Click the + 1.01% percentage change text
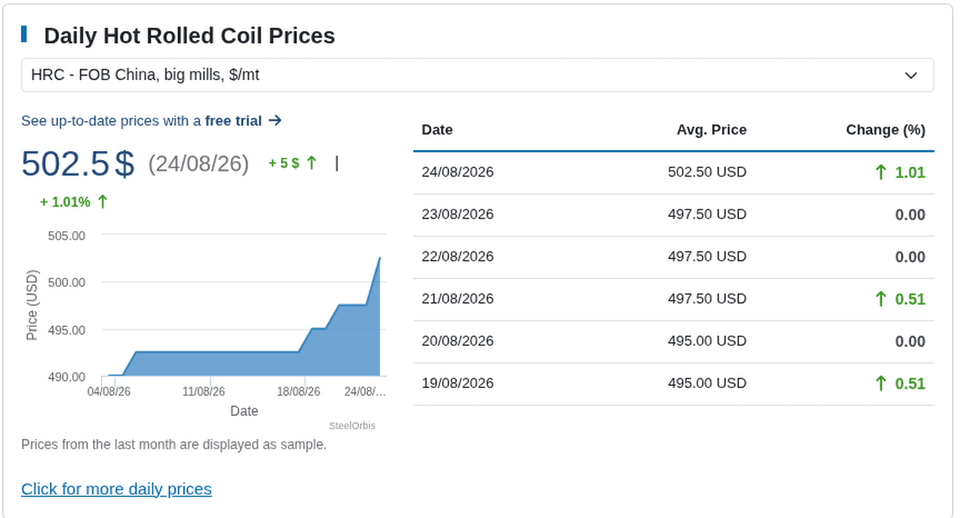The width and height of the screenshot is (980, 518). coord(65,202)
